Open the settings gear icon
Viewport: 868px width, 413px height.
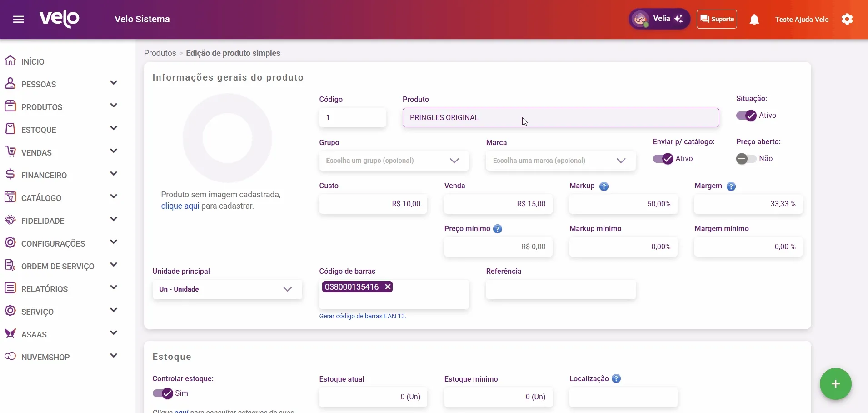[847, 19]
